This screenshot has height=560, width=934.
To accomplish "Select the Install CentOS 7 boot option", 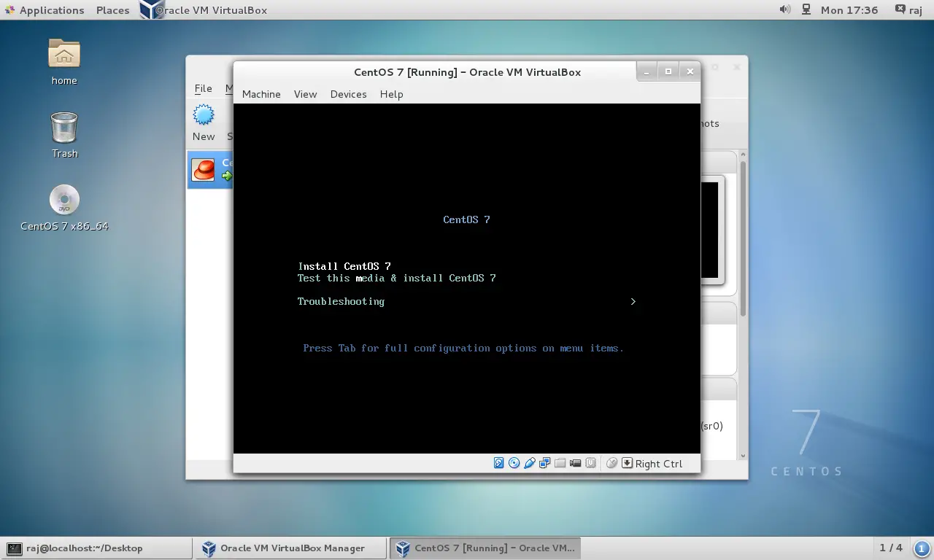I will tap(344, 266).
